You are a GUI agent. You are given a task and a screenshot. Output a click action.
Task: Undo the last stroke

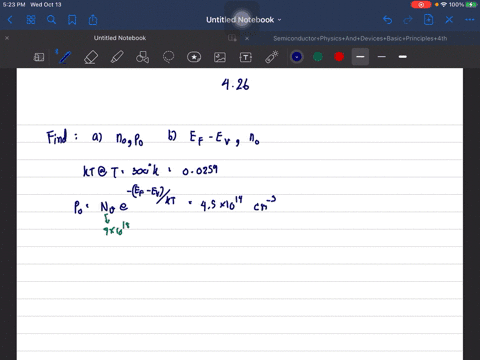(387, 20)
